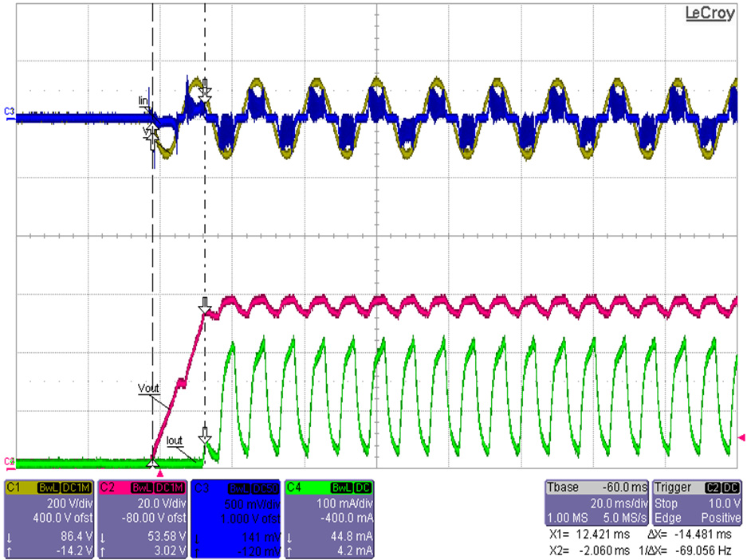
Task: Click the cursor arrow on the upper trace at second cursor
Action: coord(205,88)
